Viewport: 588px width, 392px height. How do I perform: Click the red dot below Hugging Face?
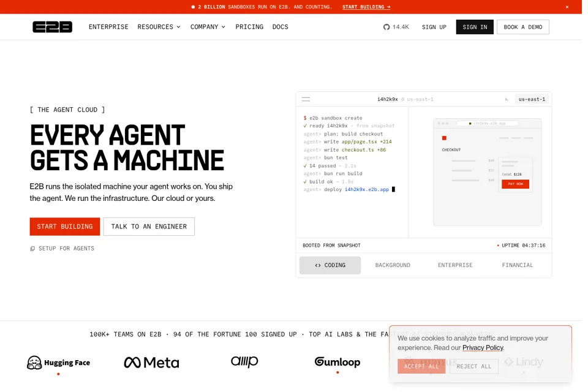pos(59,374)
